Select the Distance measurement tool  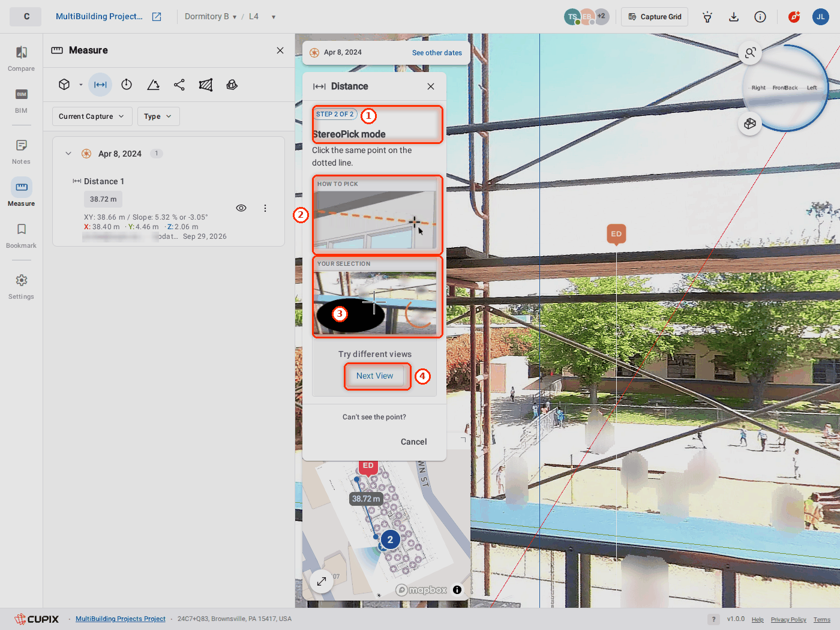pos(100,85)
